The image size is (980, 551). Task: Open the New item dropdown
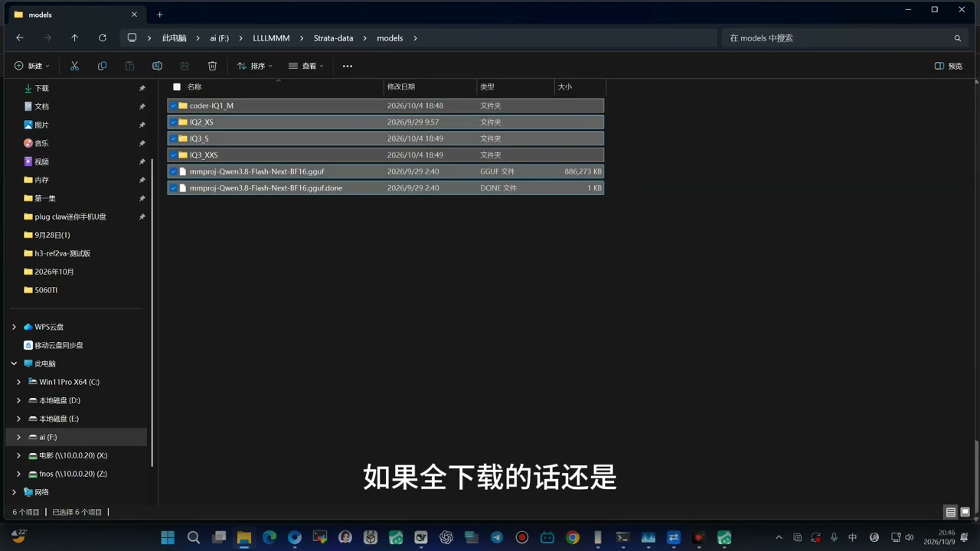coord(32,66)
